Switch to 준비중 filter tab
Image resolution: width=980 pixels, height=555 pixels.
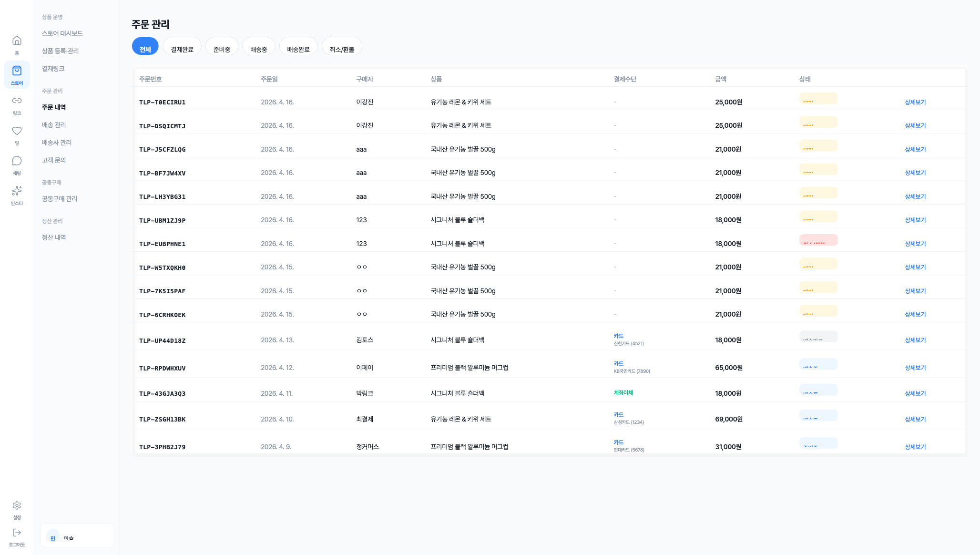pos(222,47)
